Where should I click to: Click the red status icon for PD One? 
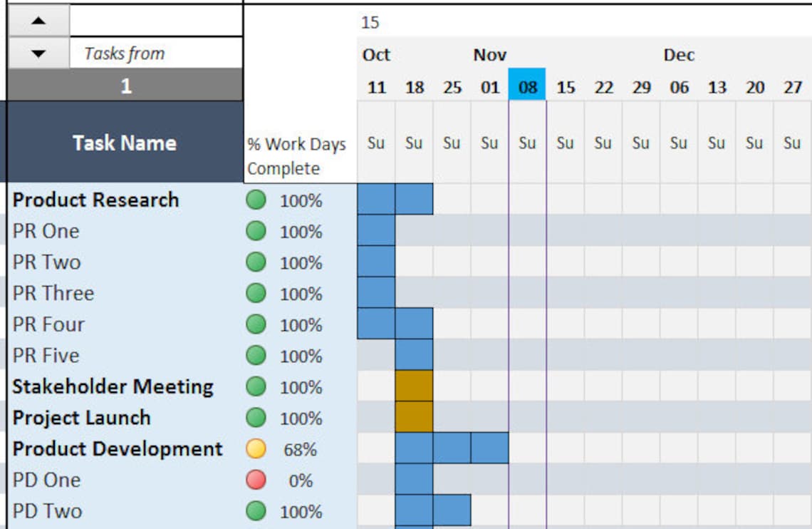(256, 480)
